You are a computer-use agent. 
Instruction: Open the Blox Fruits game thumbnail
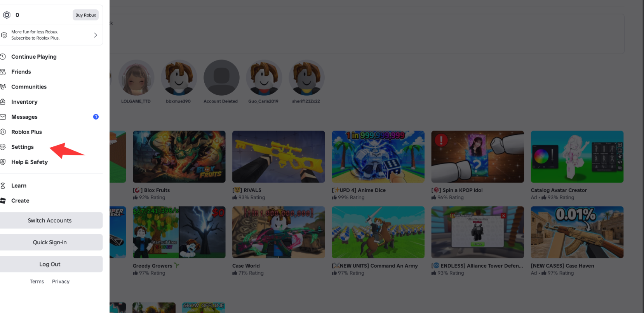(x=179, y=157)
